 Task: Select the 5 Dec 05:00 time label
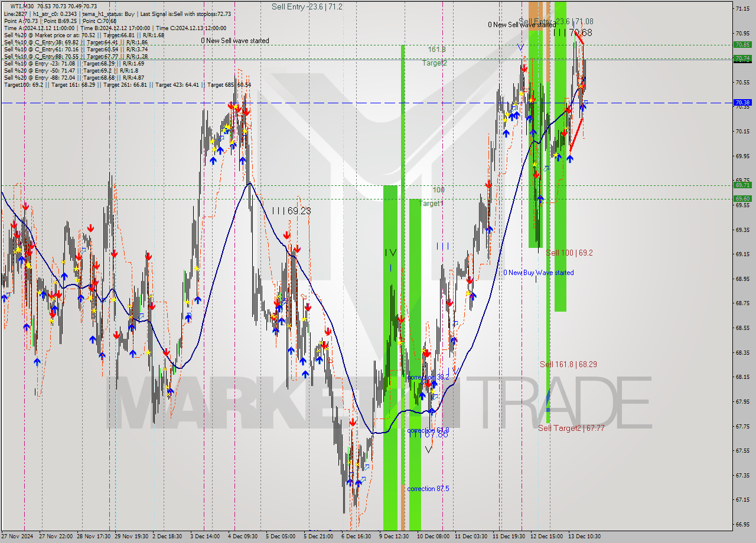(x=281, y=537)
